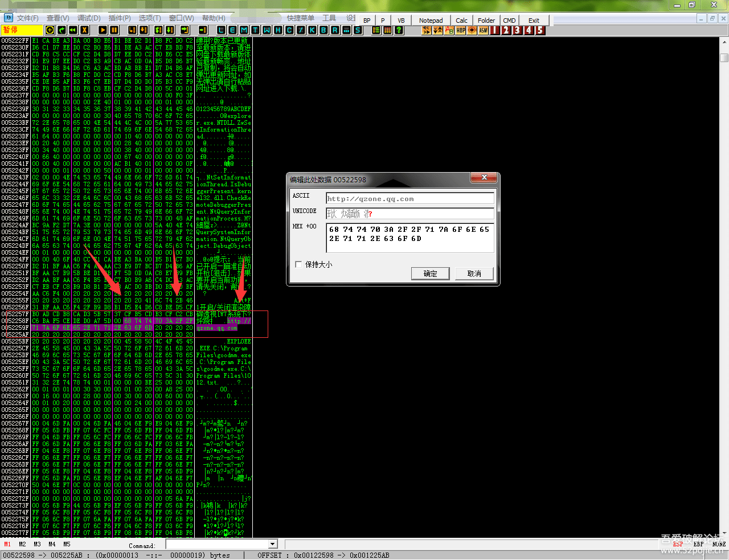Open the 插件(P) menu
Image resolution: width=729 pixels, height=560 pixels.
[x=120, y=18]
